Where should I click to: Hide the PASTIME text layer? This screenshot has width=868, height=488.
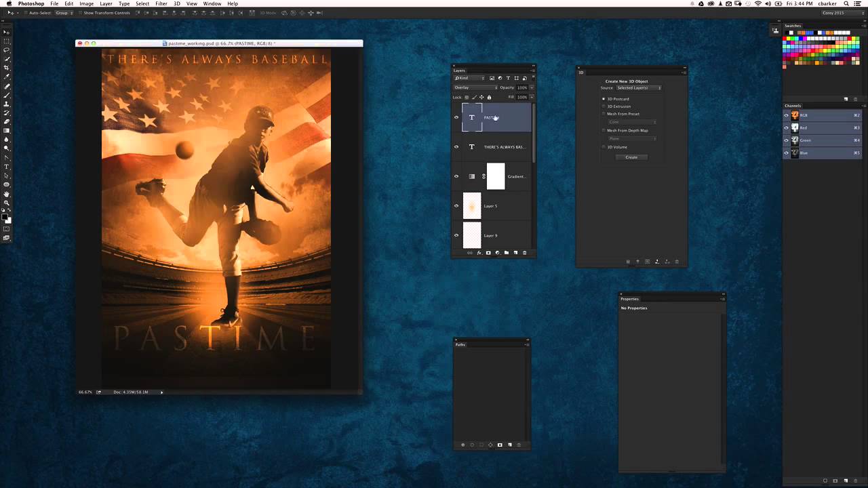[x=456, y=117]
